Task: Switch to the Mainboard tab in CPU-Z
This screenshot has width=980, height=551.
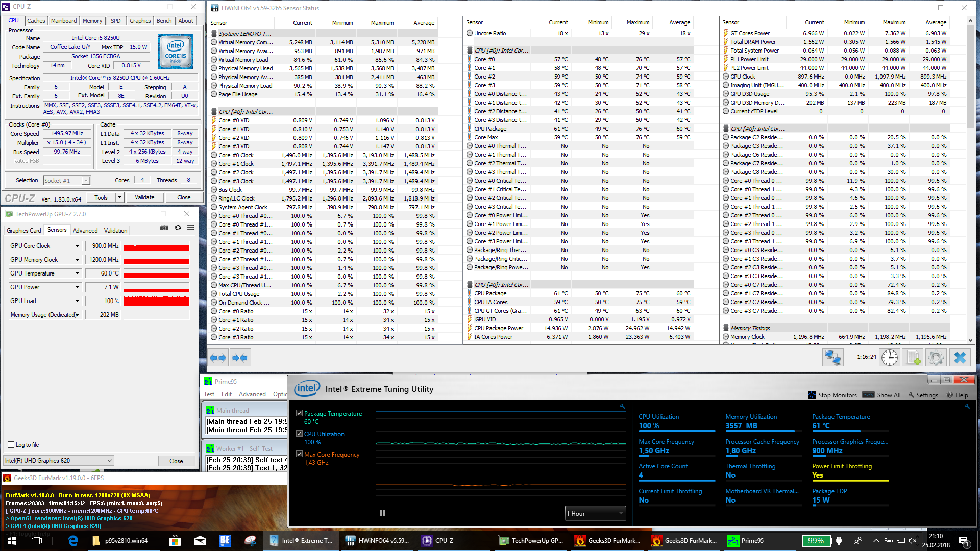Action: pyautogui.click(x=64, y=21)
